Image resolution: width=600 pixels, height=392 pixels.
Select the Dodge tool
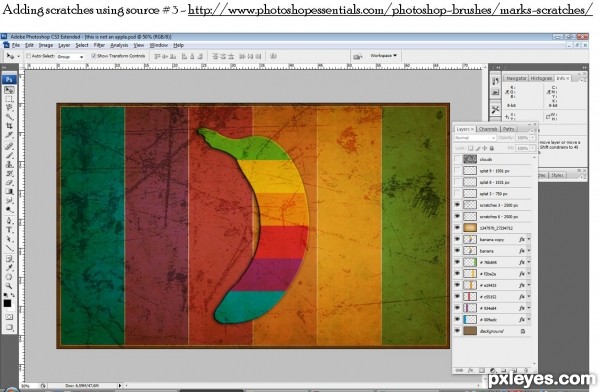[9, 210]
